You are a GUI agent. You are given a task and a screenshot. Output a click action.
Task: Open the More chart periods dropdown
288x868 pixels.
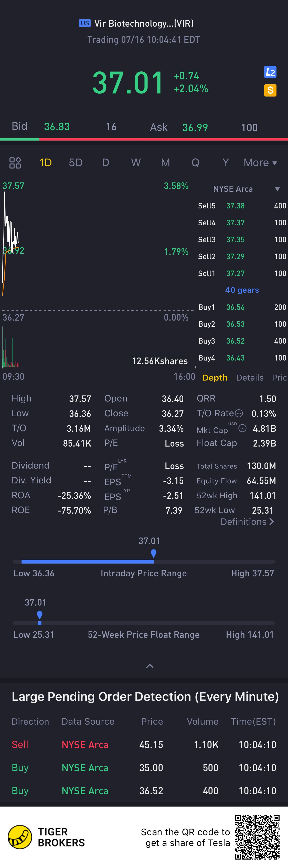click(260, 163)
